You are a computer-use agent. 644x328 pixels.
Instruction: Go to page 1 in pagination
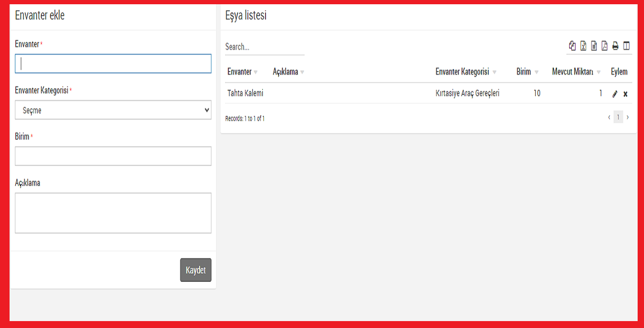pyautogui.click(x=618, y=117)
